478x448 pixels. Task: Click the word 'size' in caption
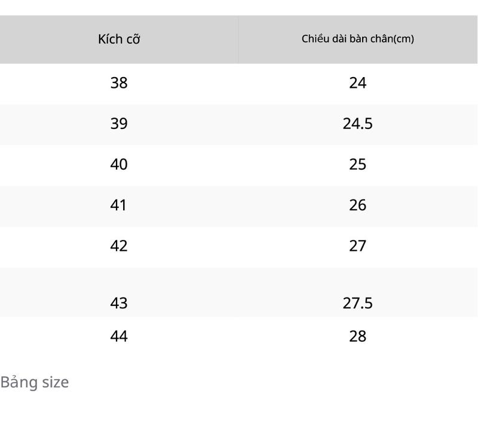point(56,383)
